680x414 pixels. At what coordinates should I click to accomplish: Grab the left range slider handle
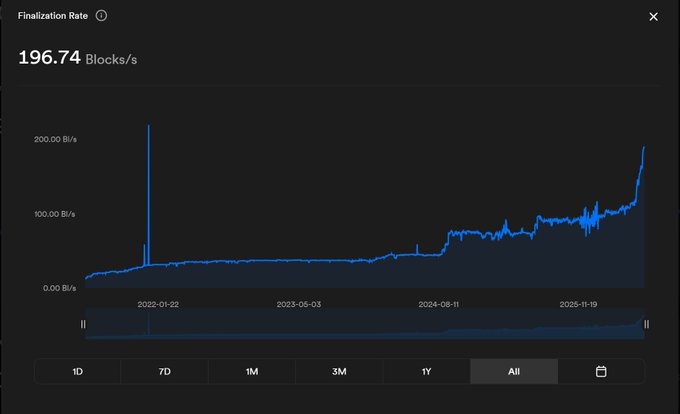click(83, 324)
